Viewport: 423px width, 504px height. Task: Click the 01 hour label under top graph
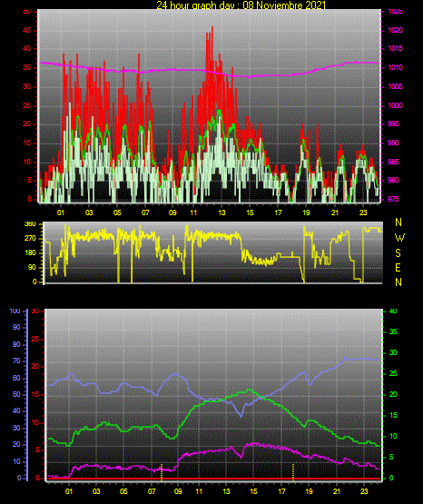(61, 212)
